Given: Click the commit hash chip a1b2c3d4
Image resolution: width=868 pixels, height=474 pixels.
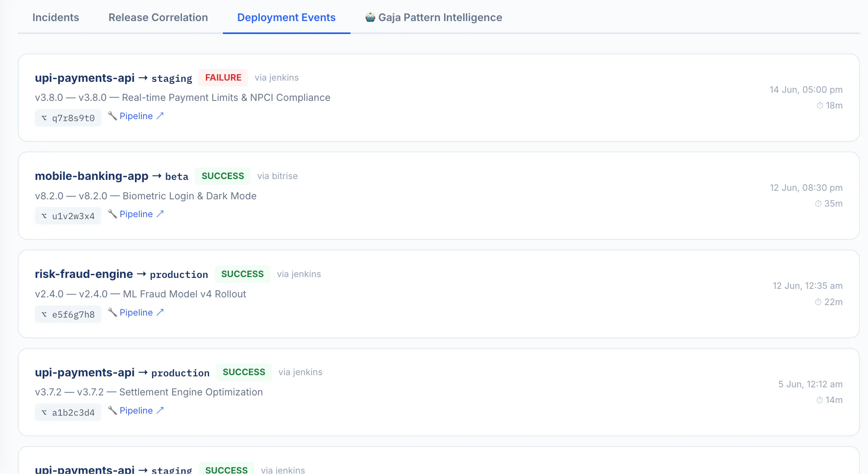Looking at the screenshot, I should 68,412.
